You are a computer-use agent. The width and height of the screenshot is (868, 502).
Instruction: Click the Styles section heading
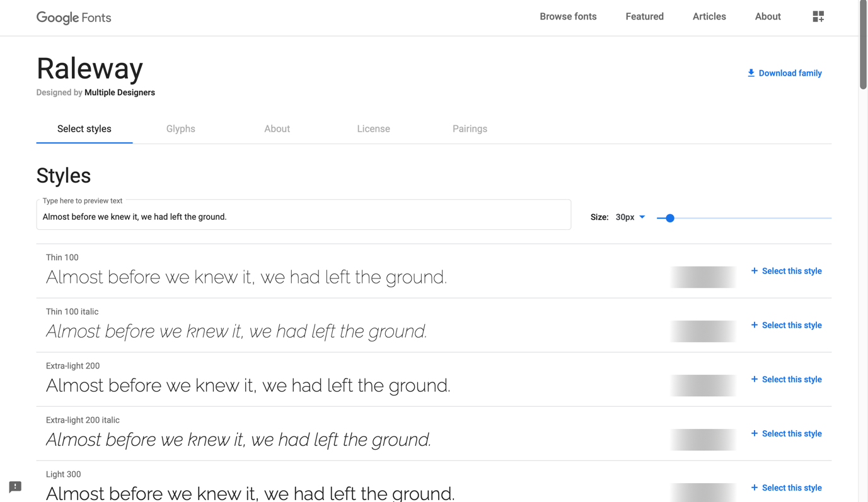point(64,176)
